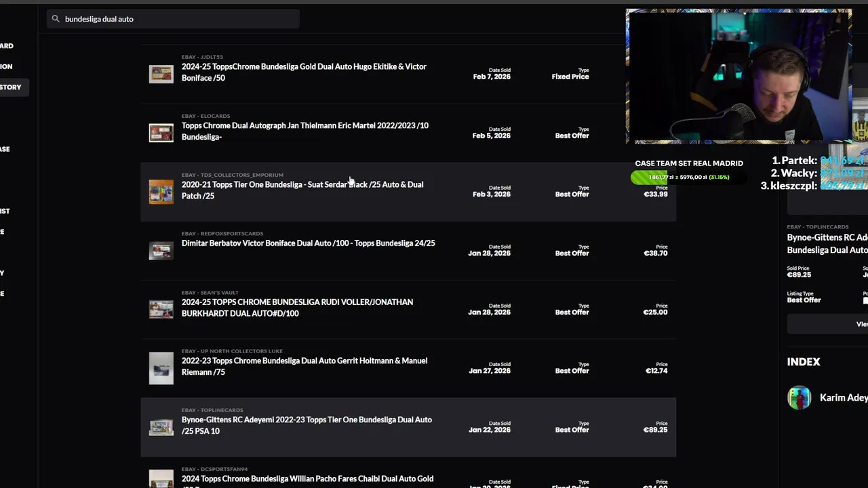Click the Fixed Price type on the Ekitike row

coord(570,77)
